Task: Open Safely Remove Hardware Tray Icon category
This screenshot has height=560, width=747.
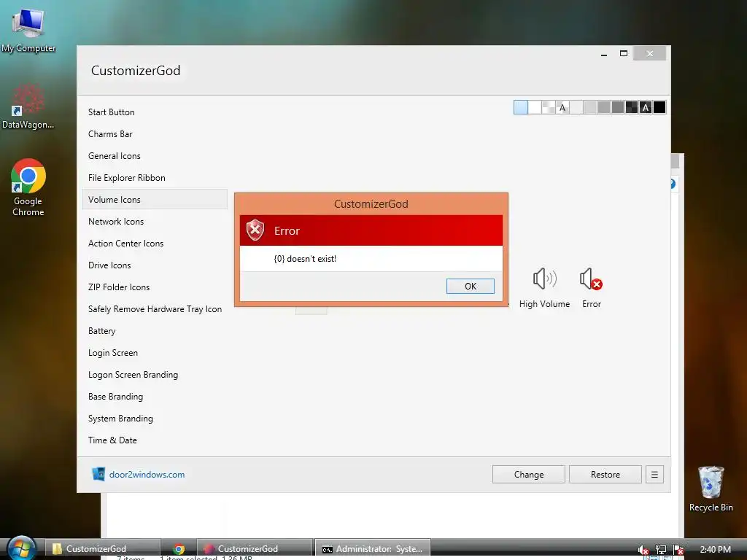Action: click(x=155, y=309)
